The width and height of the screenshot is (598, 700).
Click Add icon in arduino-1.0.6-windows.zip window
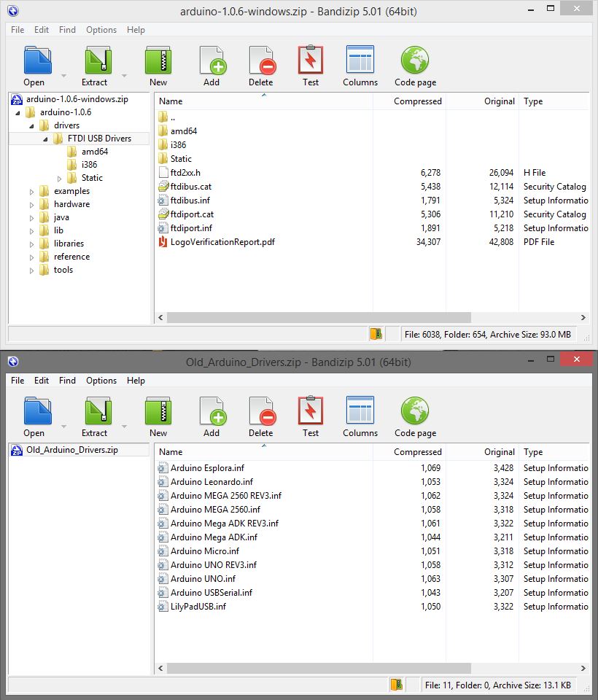pos(213,60)
